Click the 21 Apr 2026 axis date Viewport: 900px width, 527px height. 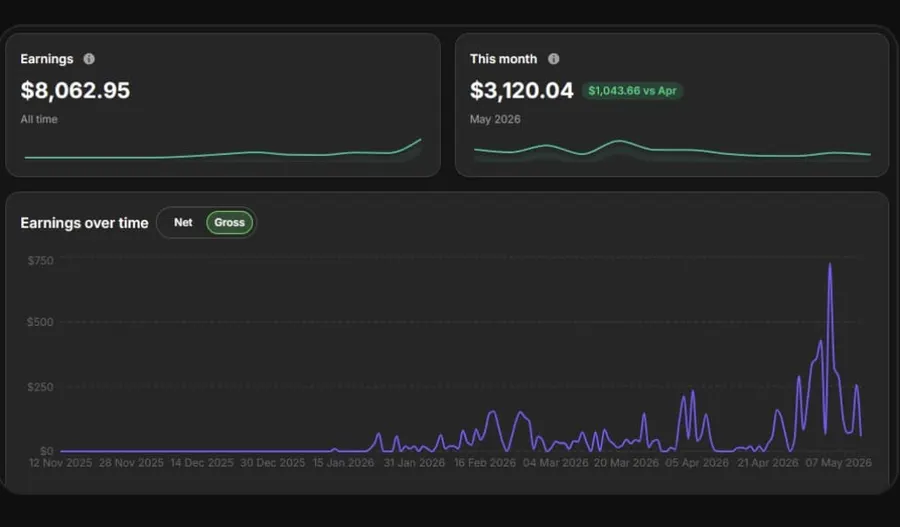[x=768, y=463]
